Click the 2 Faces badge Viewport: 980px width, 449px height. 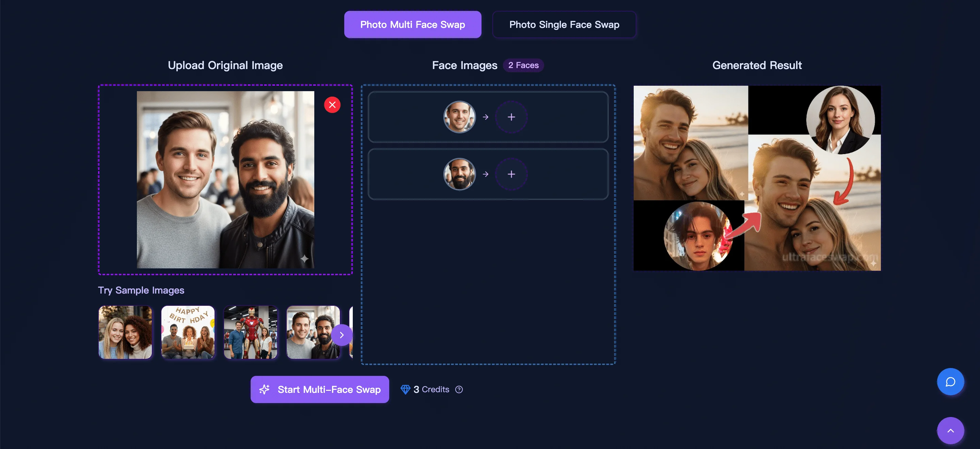pos(523,65)
